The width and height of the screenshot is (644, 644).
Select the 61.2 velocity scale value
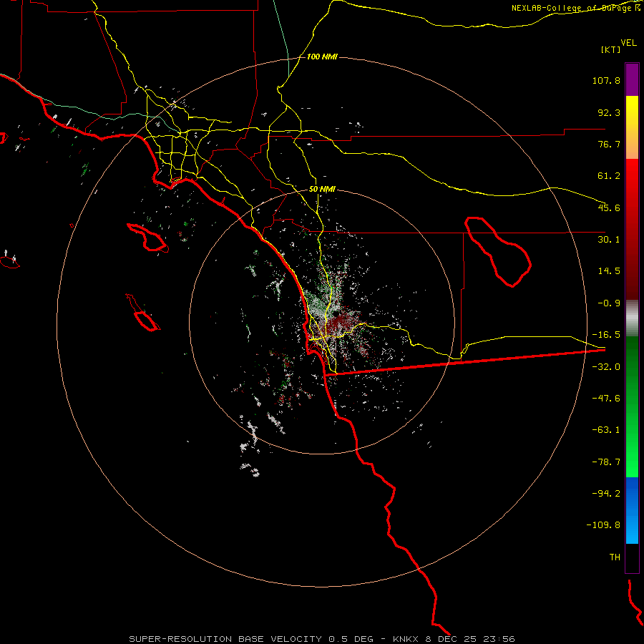point(609,176)
